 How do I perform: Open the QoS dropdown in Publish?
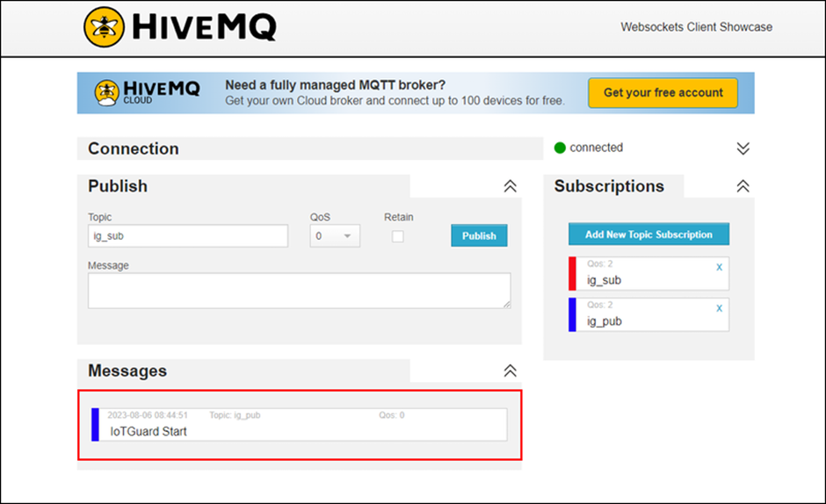click(x=335, y=236)
